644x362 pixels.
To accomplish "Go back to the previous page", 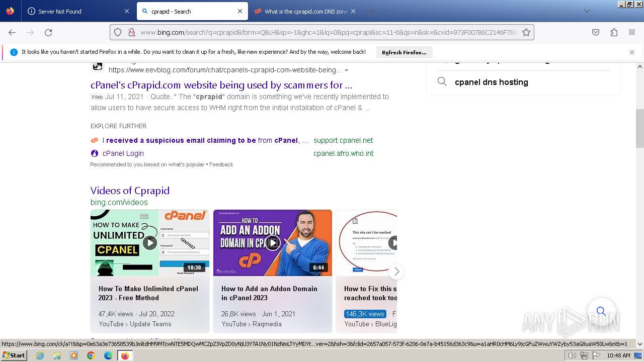I will 12,32.
